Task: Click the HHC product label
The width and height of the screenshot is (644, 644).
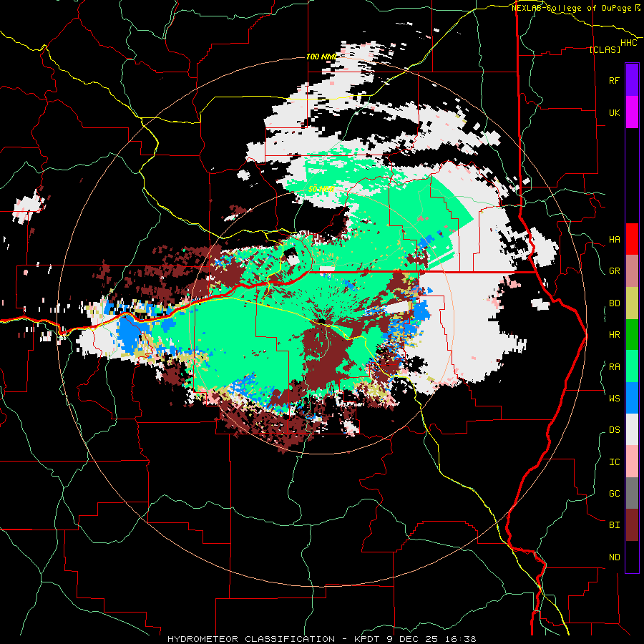Action: (629, 43)
